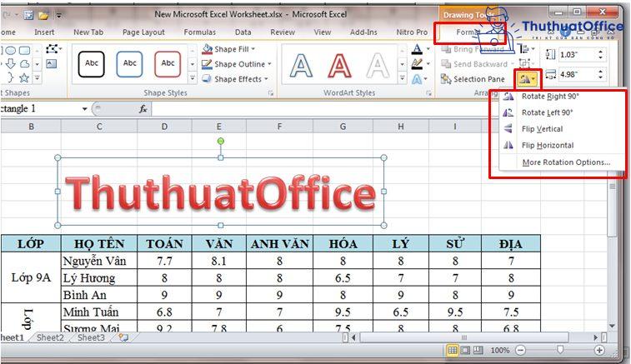
Task: Open the Shape Outline pen icon
Action: [x=207, y=64]
